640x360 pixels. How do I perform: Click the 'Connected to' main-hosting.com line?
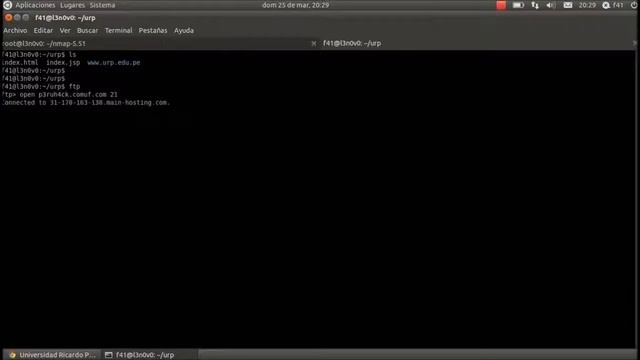point(86,102)
